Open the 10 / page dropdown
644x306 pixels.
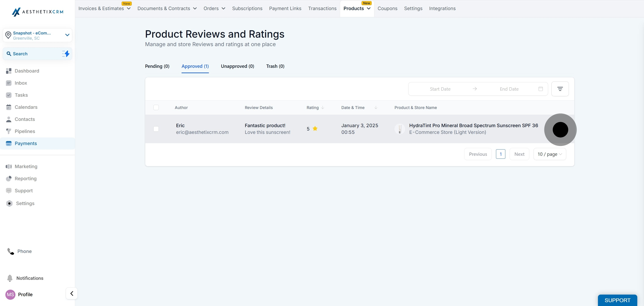click(x=549, y=154)
